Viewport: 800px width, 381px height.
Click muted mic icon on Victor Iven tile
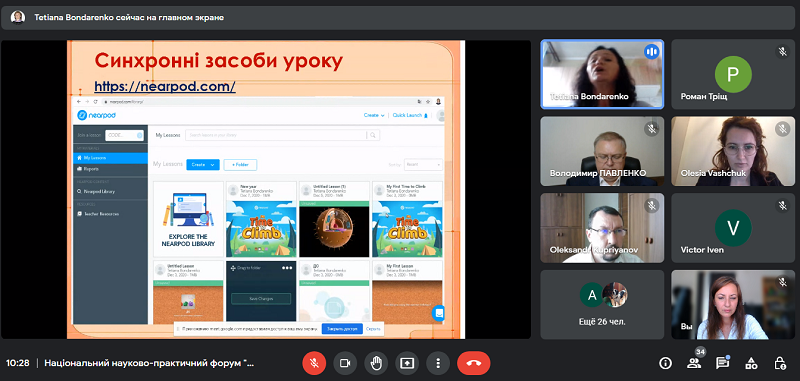[x=782, y=205]
